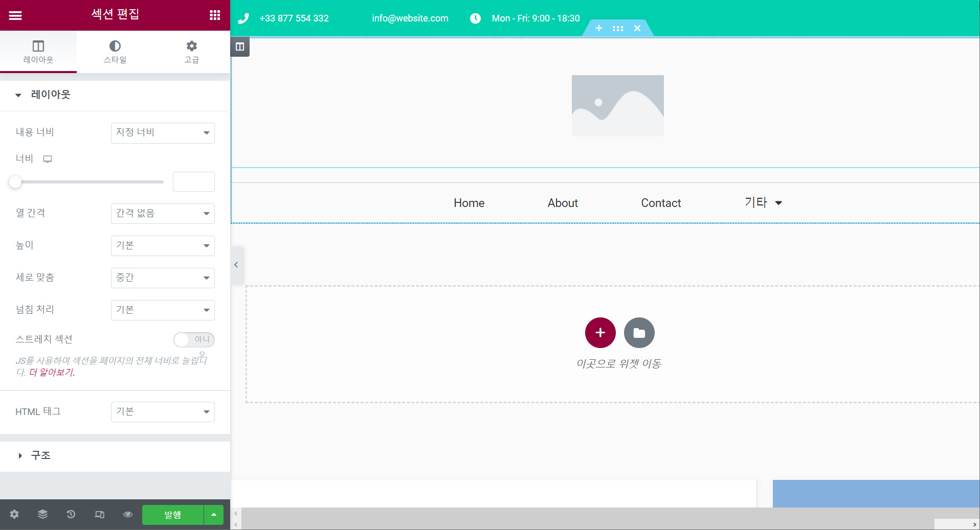This screenshot has height=530, width=980.
Task: Open page settings gear in bottom bar
Action: (14, 514)
